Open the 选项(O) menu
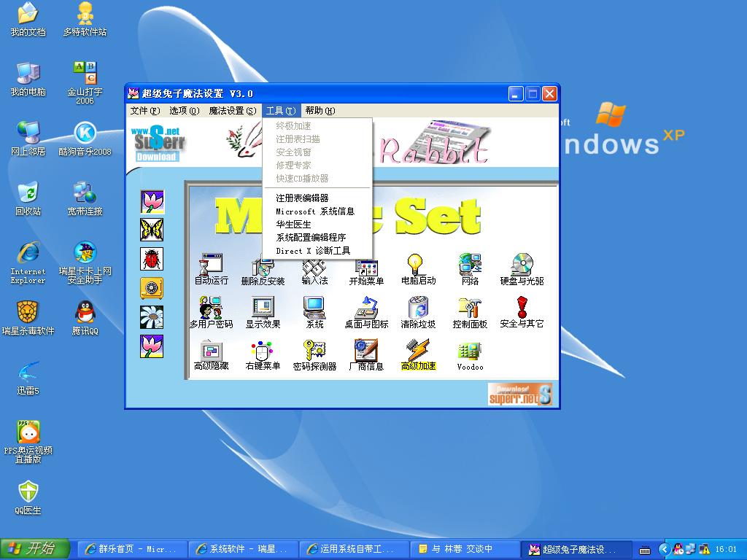Screen dimensions: 747x560 tap(185, 111)
